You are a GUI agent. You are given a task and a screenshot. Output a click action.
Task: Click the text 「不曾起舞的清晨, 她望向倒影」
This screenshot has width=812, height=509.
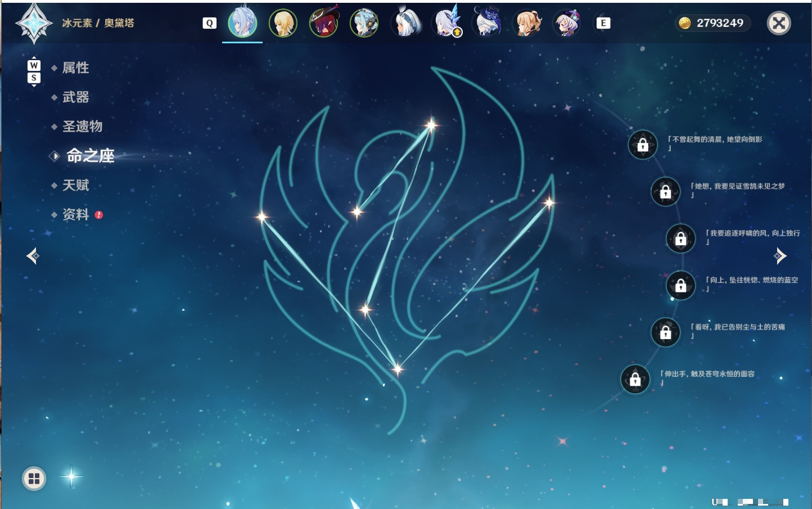tap(715, 143)
